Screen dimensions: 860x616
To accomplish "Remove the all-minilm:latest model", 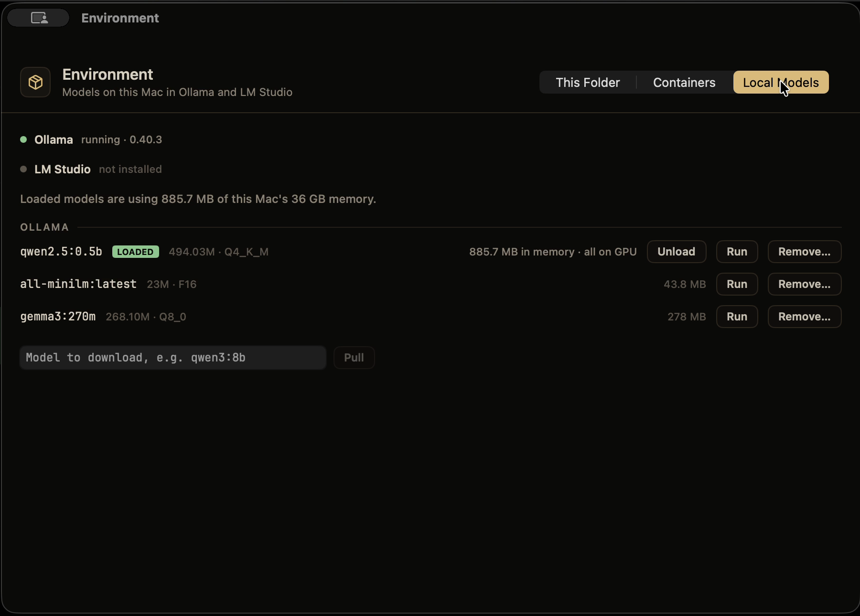I will click(804, 284).
